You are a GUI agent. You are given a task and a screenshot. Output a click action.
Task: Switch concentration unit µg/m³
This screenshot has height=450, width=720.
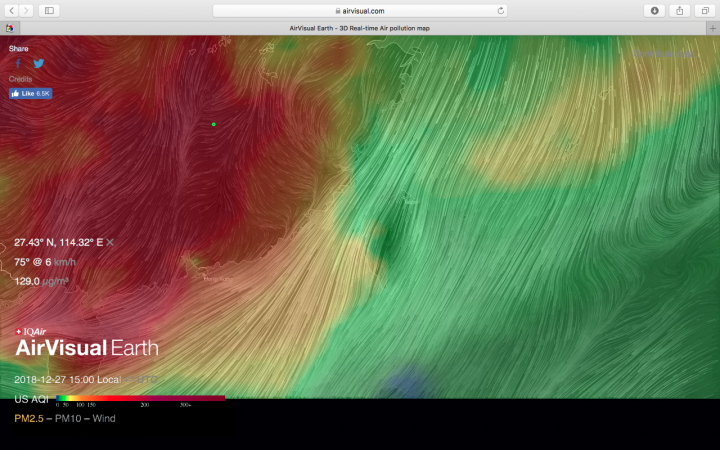pos(55,281)
